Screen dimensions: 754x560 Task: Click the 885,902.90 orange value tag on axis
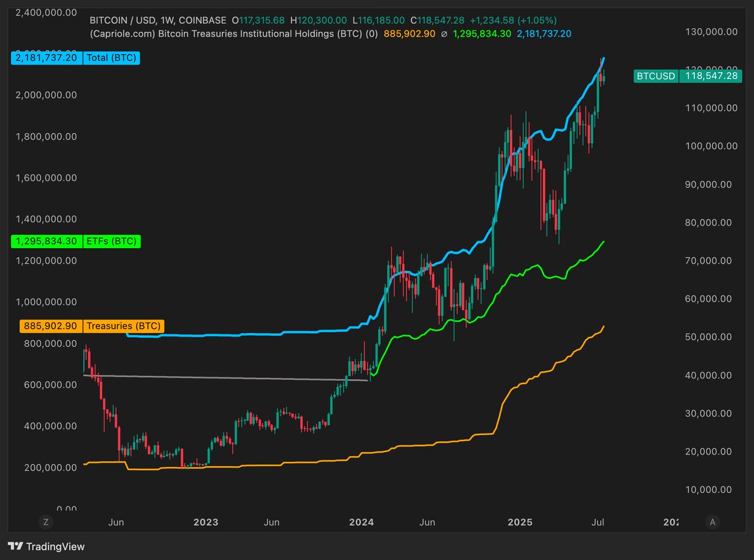51,326
